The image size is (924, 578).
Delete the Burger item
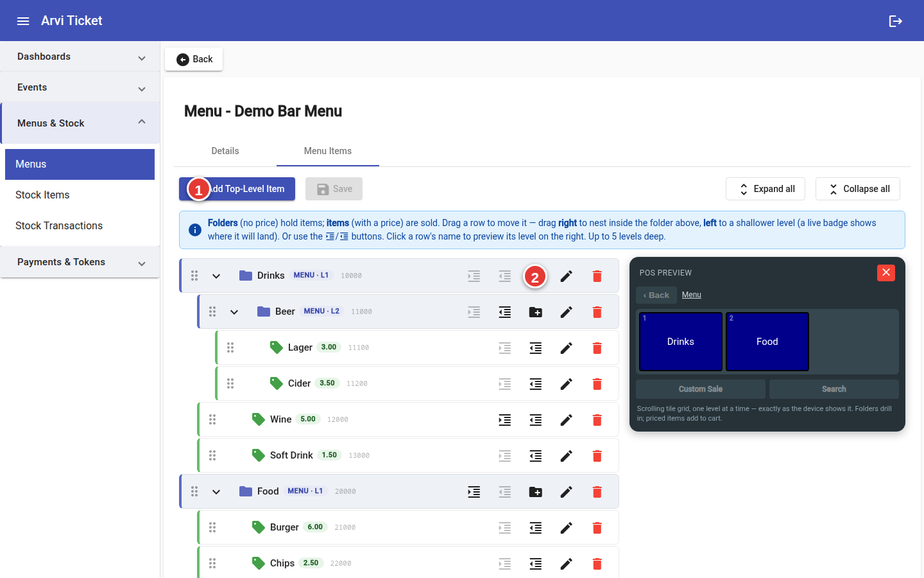click(x=597, y=528)
